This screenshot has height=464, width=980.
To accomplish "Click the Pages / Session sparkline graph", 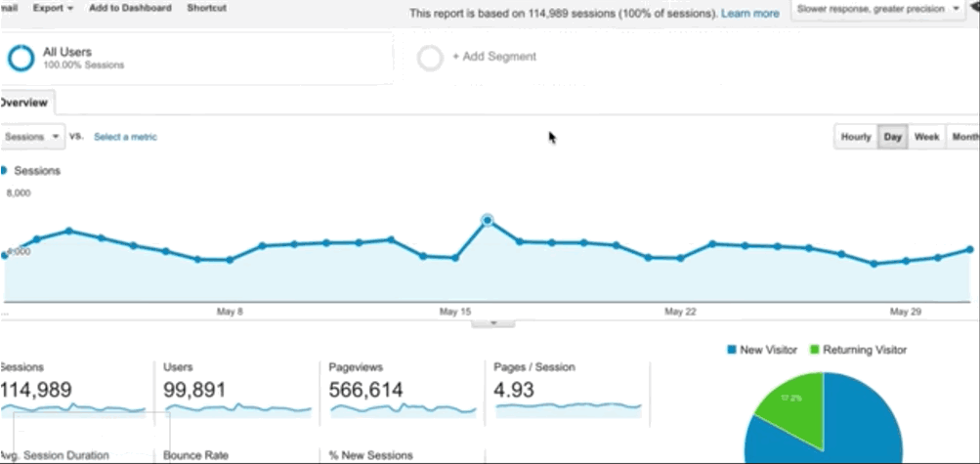I will coord(568,405).
